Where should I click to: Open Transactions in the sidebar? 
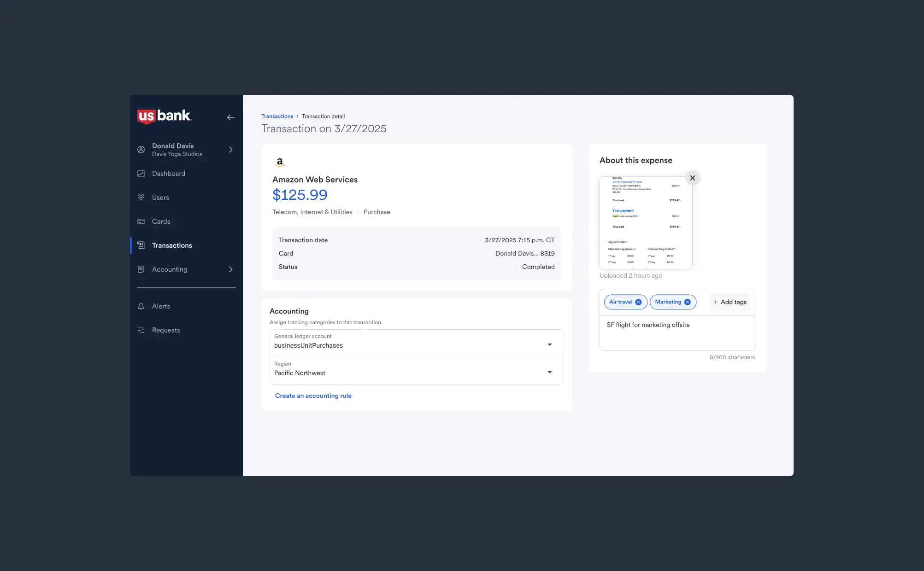172,245
